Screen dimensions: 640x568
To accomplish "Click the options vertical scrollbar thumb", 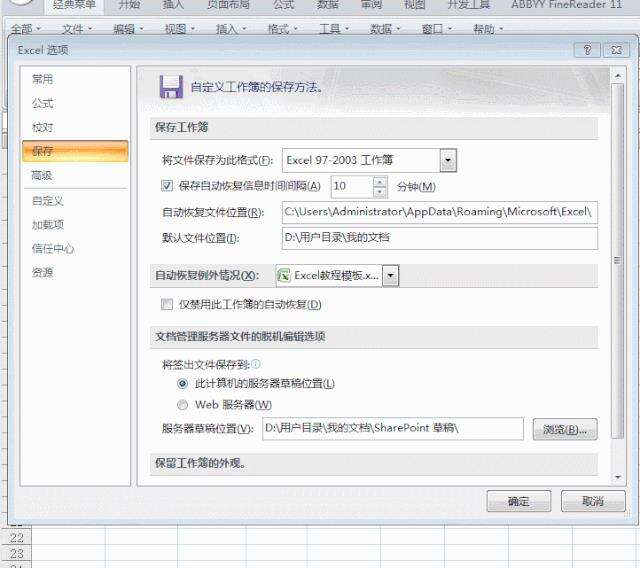I will pyautogui.click(x=618, y=260).
